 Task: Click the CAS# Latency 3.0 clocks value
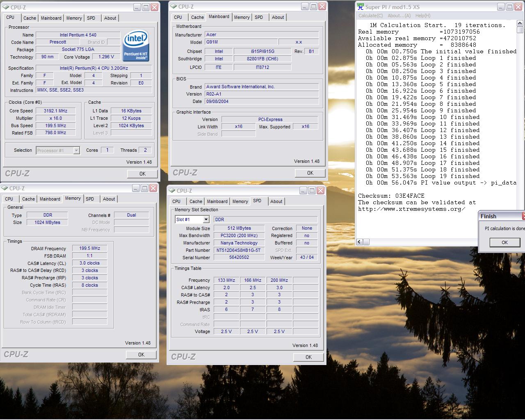[89, 263]
